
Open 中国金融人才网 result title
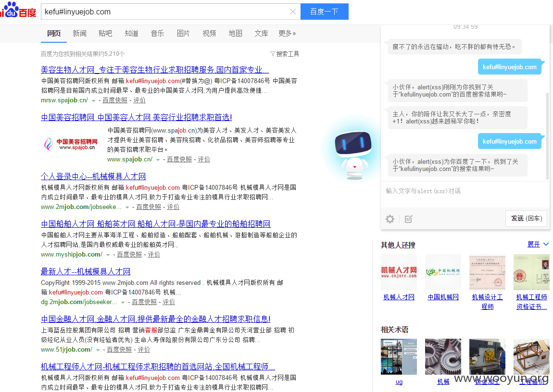tap(155, 319)
